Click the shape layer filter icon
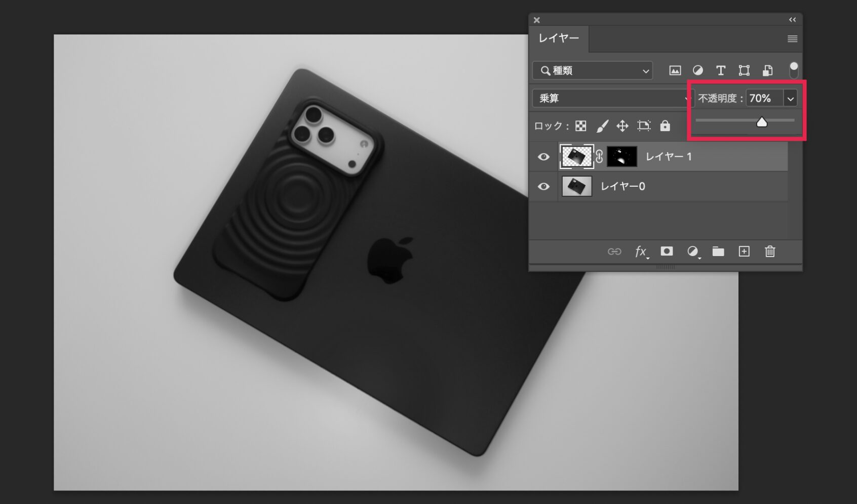The image size is (857, 504). (x=744, y=70)
